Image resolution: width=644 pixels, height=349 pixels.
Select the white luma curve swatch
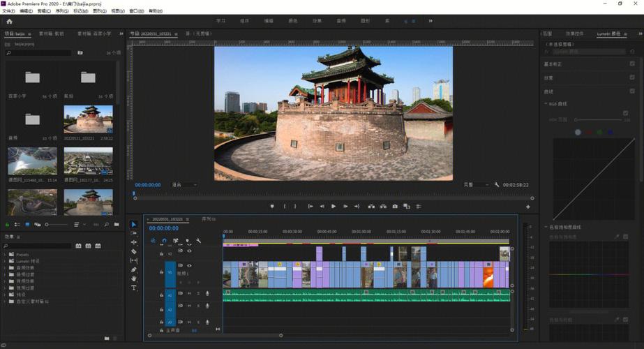coord(578,133)
